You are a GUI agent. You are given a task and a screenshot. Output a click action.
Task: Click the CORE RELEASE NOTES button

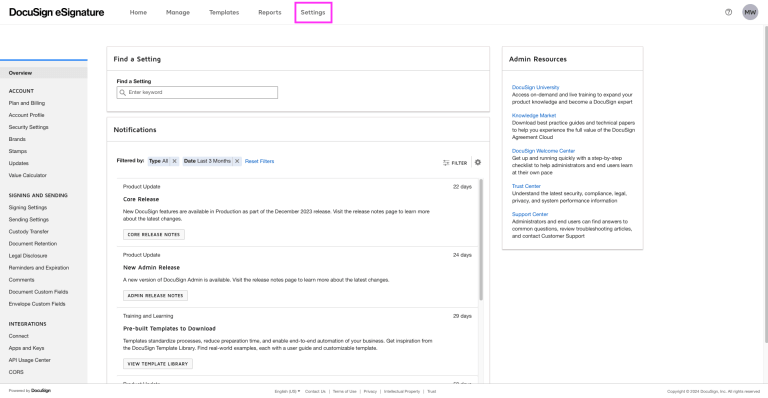click(x=154, y=234)
